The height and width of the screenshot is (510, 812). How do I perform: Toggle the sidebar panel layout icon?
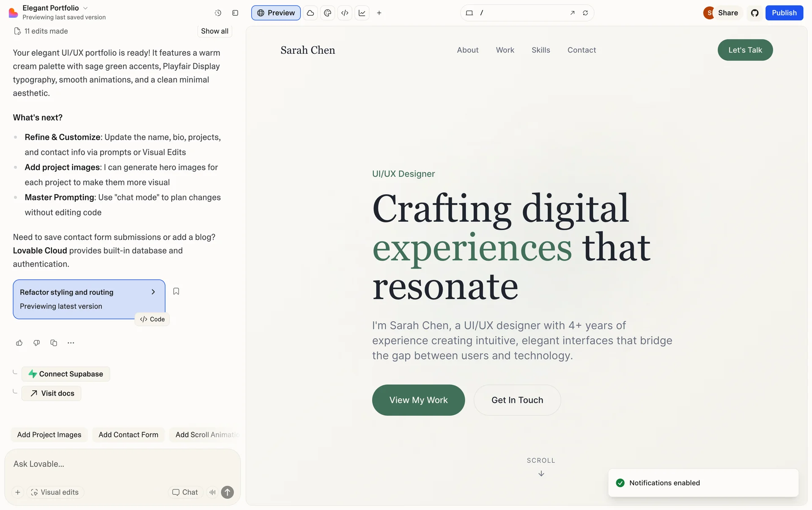point(235,13)
